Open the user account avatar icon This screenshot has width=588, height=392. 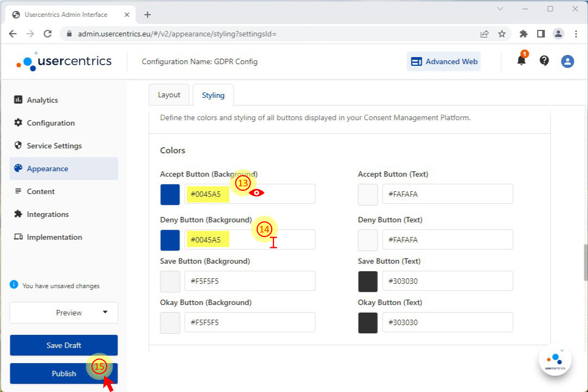pyautogui.click(x=567, y=61)
